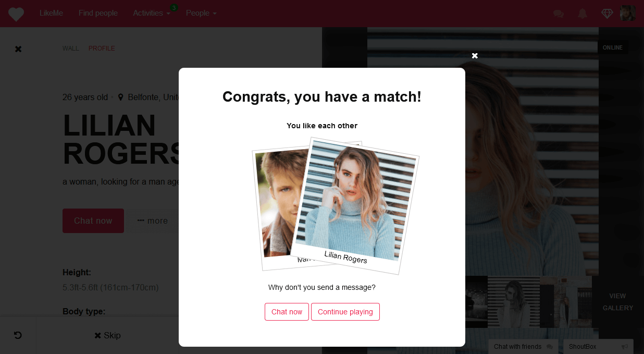This screenshot has height=354, width=644.
Task: Open the user avatar in navbar
Action: 627,13
